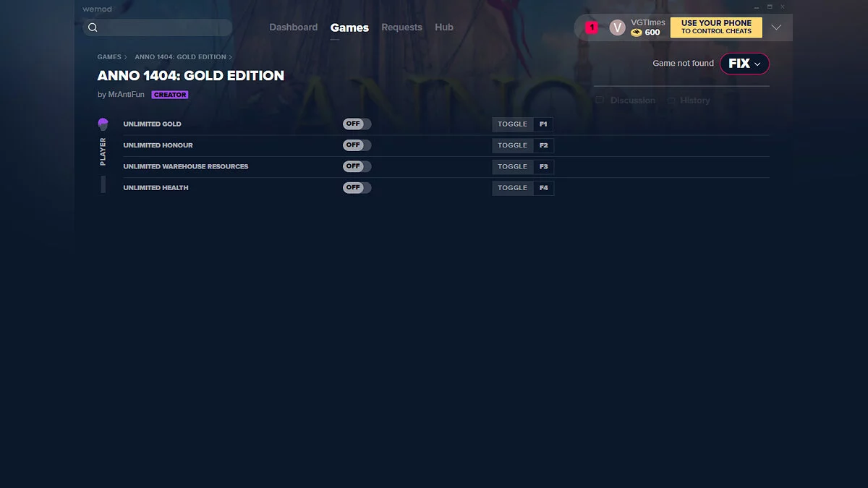Open the Hub section
The width and height of the screenshot is (868, 488).
coord(443,27)
